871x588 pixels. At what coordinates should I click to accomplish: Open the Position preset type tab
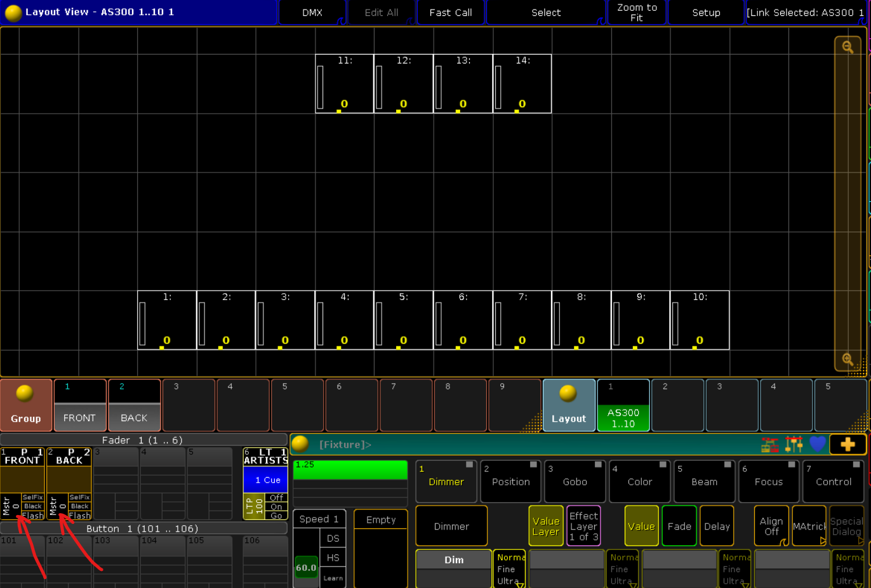(x=510, y=481)
